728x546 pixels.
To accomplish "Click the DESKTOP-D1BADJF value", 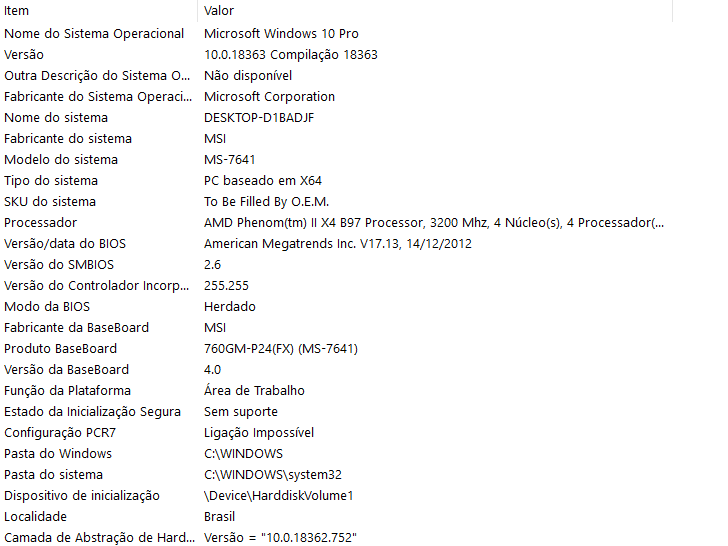I will (259, 117).
